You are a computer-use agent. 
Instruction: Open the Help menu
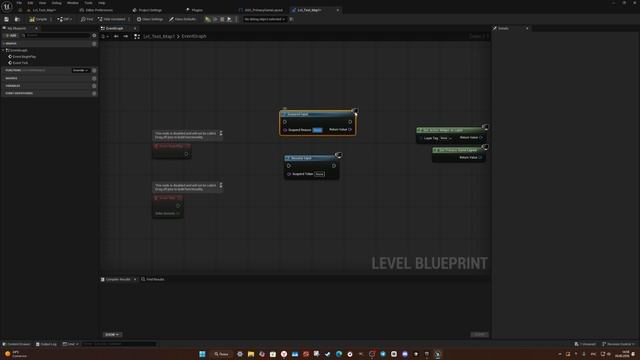coord(102,3)
